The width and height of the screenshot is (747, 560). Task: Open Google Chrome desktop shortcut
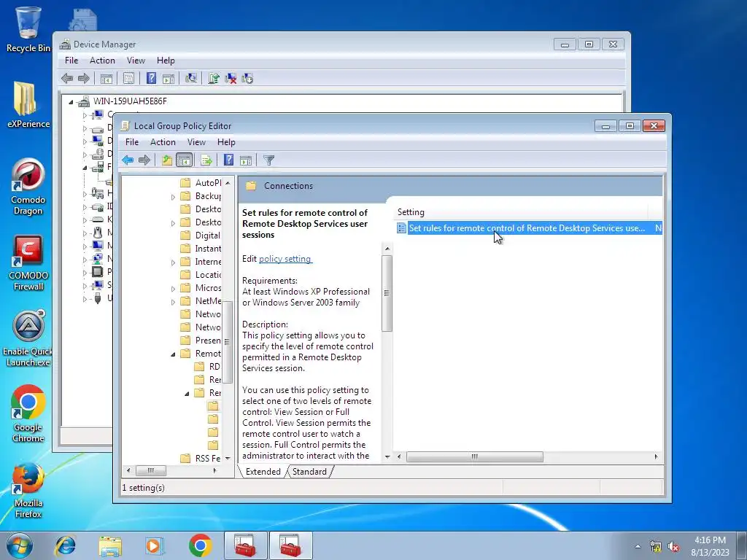click(x=28, y=413)
